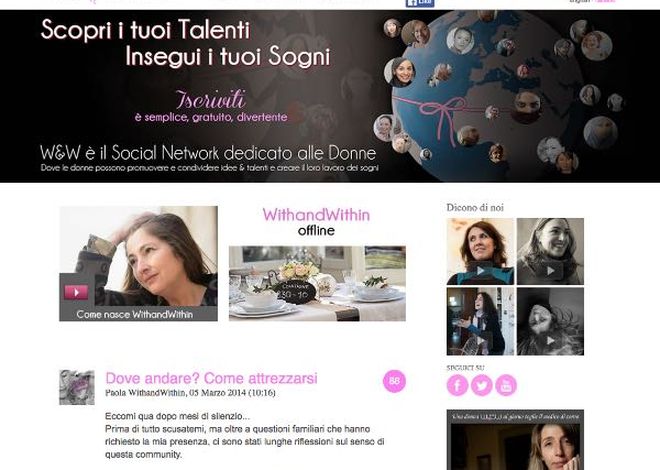
Task: Click the author link 'Paola WithandWithin'
Action: pyautogui.click(x=145, y=393)
